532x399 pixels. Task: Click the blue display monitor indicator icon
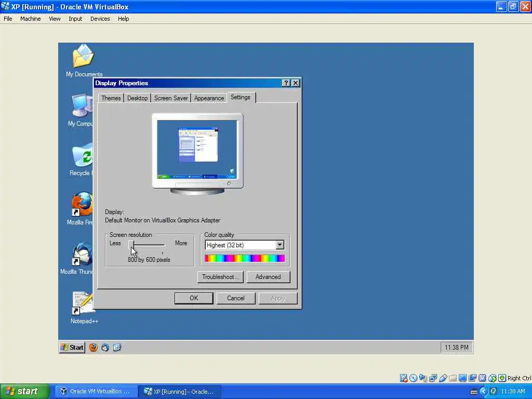pyautogui.click(x=462, y=378)
